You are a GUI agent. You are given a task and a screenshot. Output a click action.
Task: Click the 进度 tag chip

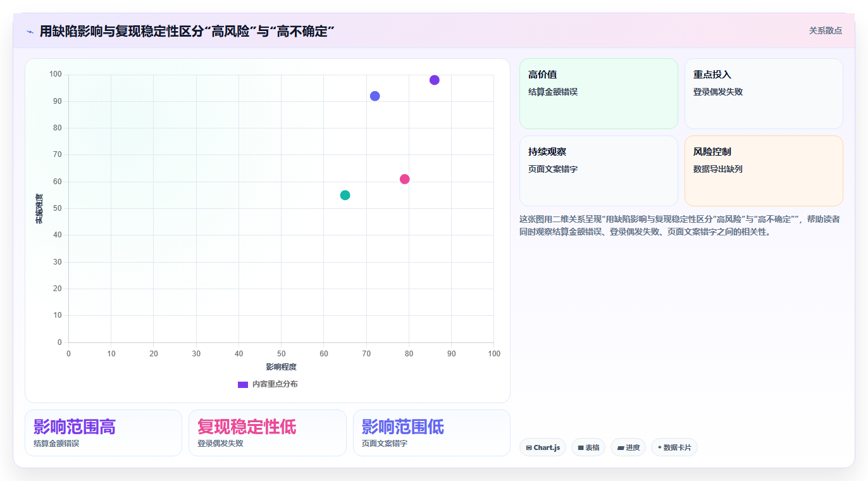click(628, 447)
